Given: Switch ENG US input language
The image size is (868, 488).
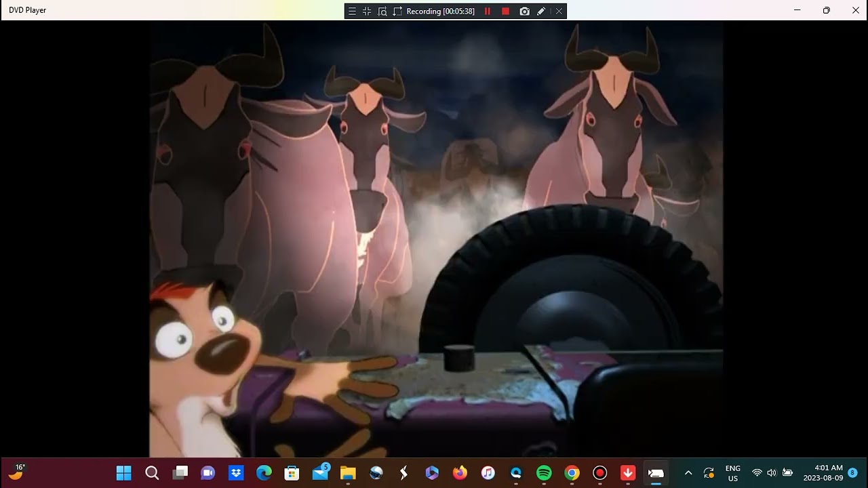Looking at the screenshot, I should point(733,473).
